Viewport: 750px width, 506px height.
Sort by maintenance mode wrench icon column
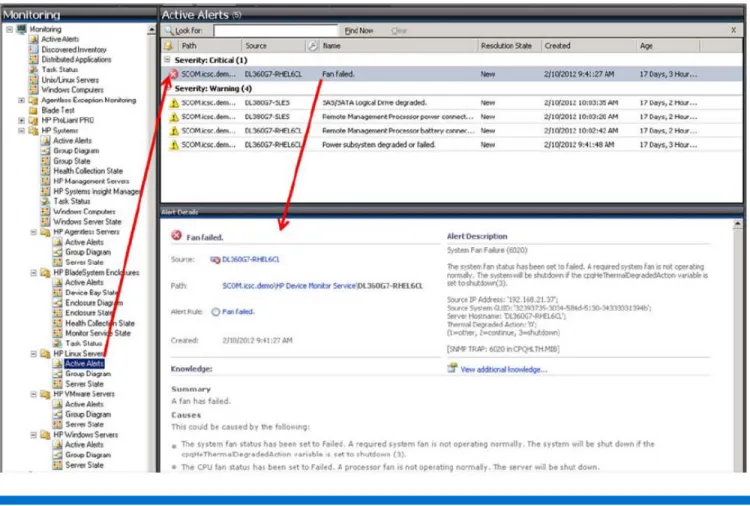click(x=312, y=46)
